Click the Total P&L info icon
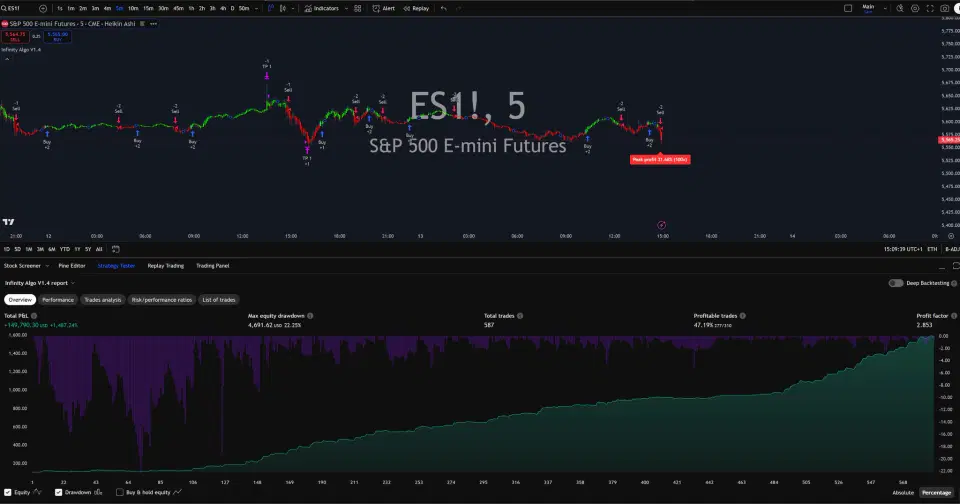 [x=34, y=316]
